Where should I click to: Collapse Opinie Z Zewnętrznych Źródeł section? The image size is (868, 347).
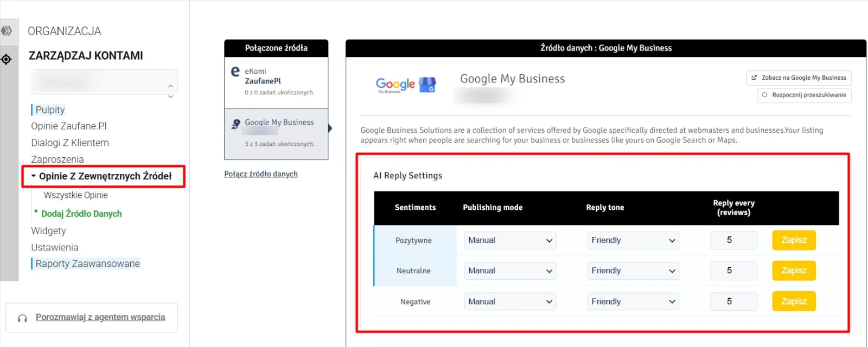tap(34, 176)
